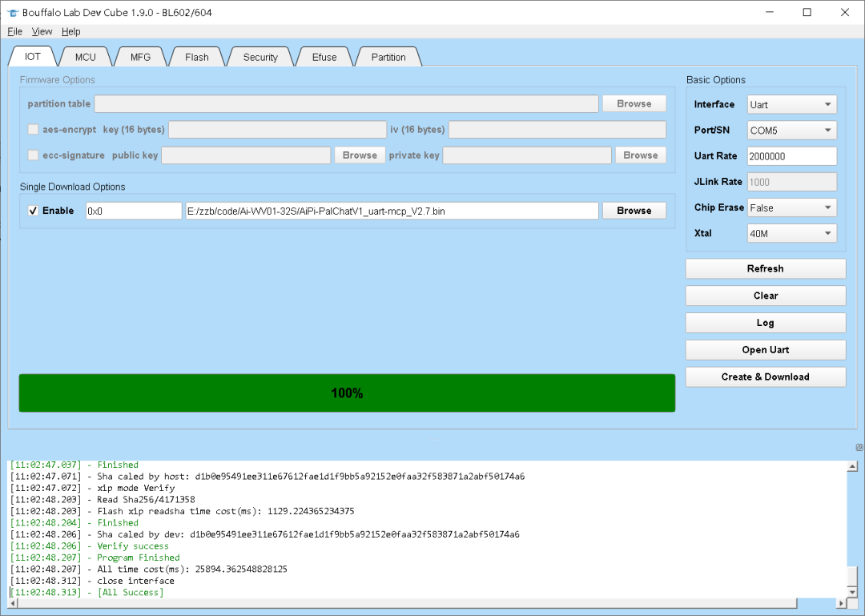Maximize the Dev Cube window
Image resolution: width=865 pixels, height=616 pixels.
tap(807, 12)
